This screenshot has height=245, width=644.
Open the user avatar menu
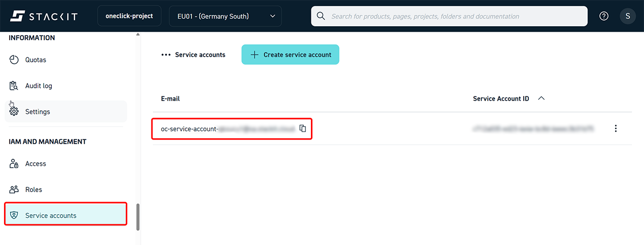(627, 16)
